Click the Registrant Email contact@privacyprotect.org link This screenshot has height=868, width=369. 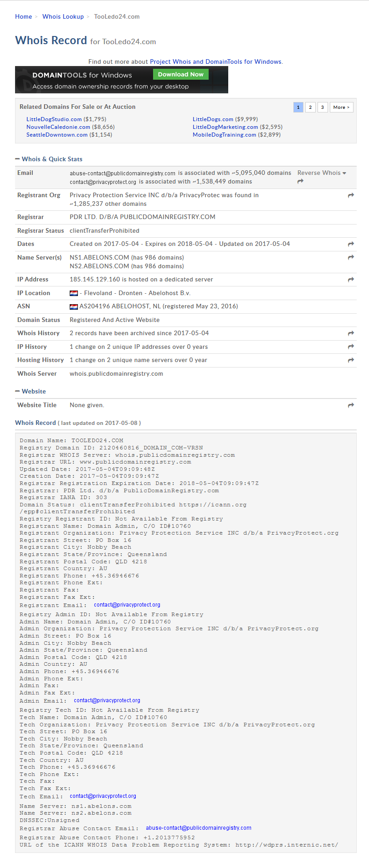pos(127,605)
